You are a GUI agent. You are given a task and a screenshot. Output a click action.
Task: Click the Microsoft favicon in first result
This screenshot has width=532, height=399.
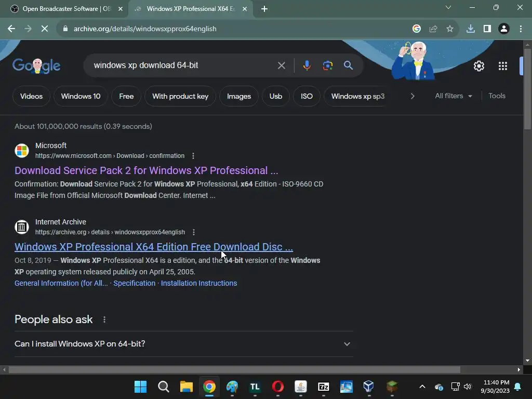tap(22, 150)
